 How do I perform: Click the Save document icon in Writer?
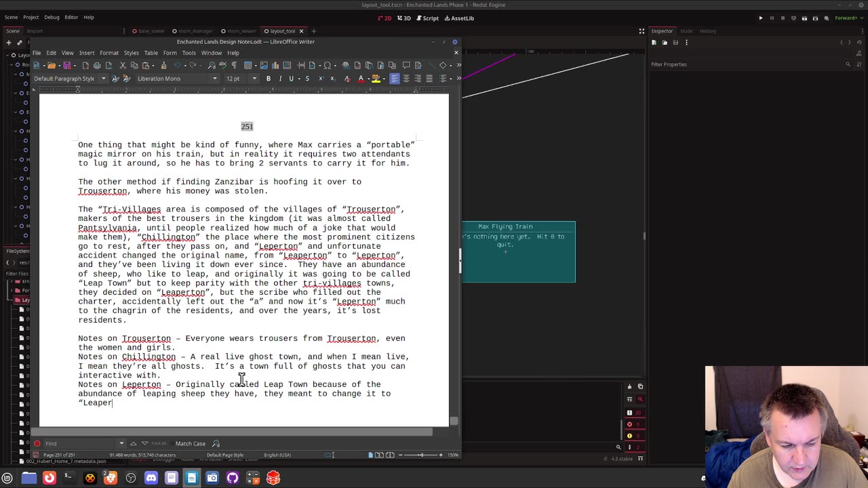pyautogui.click(x=67, y=65)
